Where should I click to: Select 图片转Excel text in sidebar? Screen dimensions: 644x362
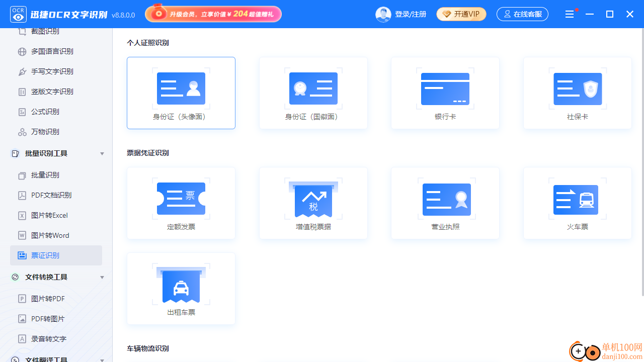click(49, 215)
